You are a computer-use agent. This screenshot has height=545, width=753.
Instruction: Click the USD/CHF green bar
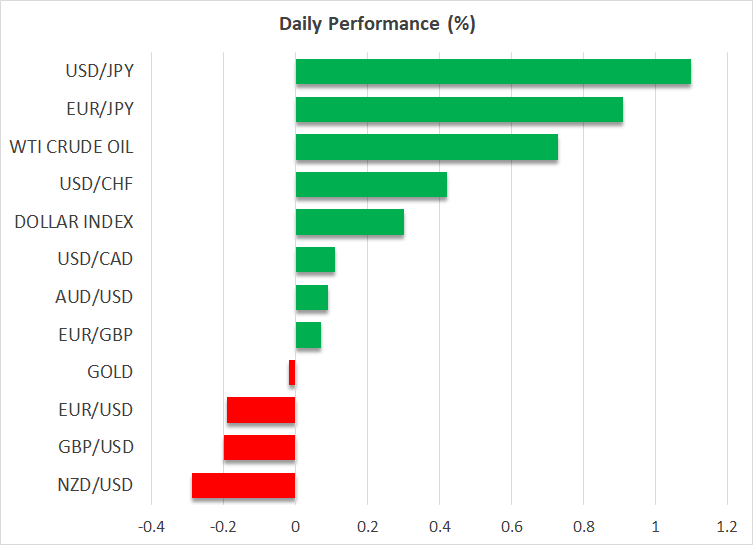[371, 185]
